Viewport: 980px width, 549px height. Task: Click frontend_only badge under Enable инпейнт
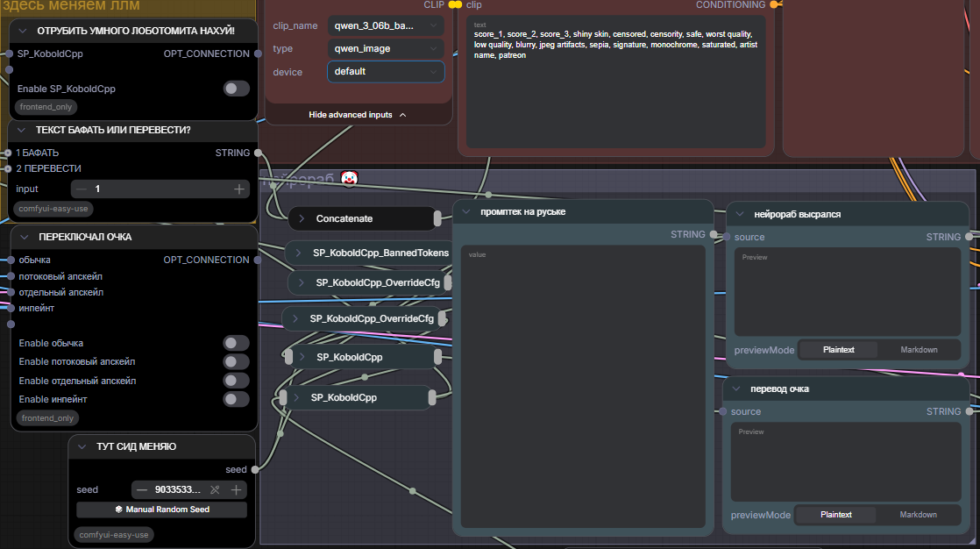(47, 418)
